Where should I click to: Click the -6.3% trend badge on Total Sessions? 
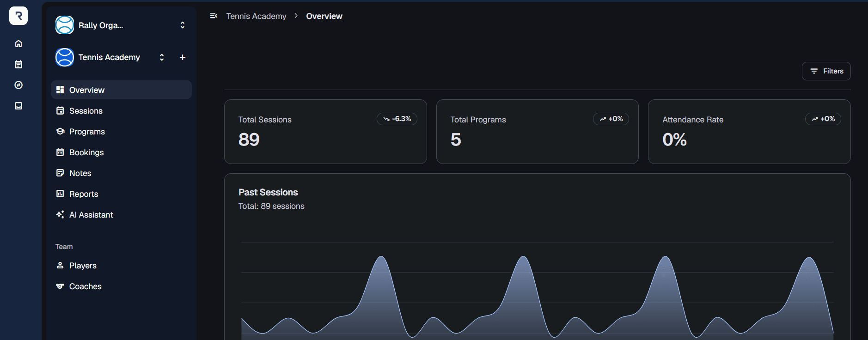click(397, 119)
